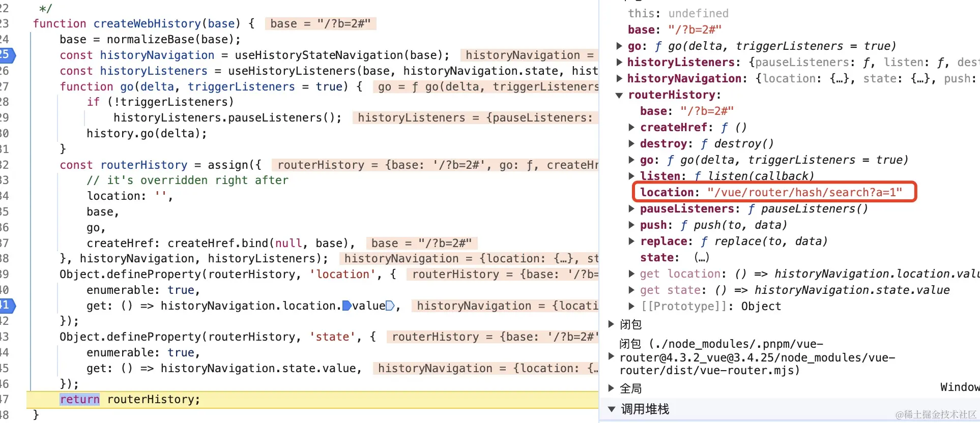This screenshot has width=980, height=423.
Task: Click the gutter beside 'history.go(delta);'
Action: (x=5, y=133)
